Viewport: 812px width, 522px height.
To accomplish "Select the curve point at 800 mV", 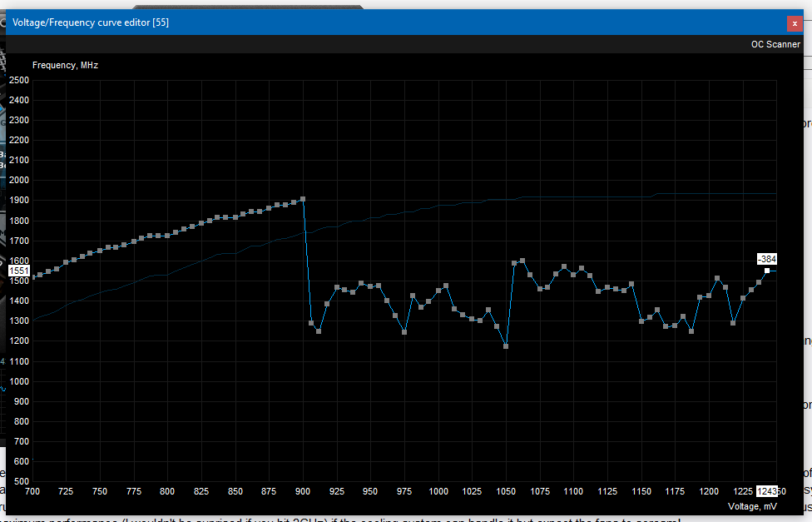I will tap(167, 236).
